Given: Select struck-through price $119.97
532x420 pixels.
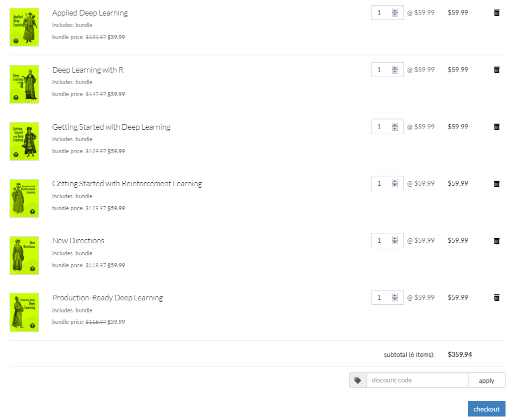Looking at the screenshot, I should [x=95, y=265].
